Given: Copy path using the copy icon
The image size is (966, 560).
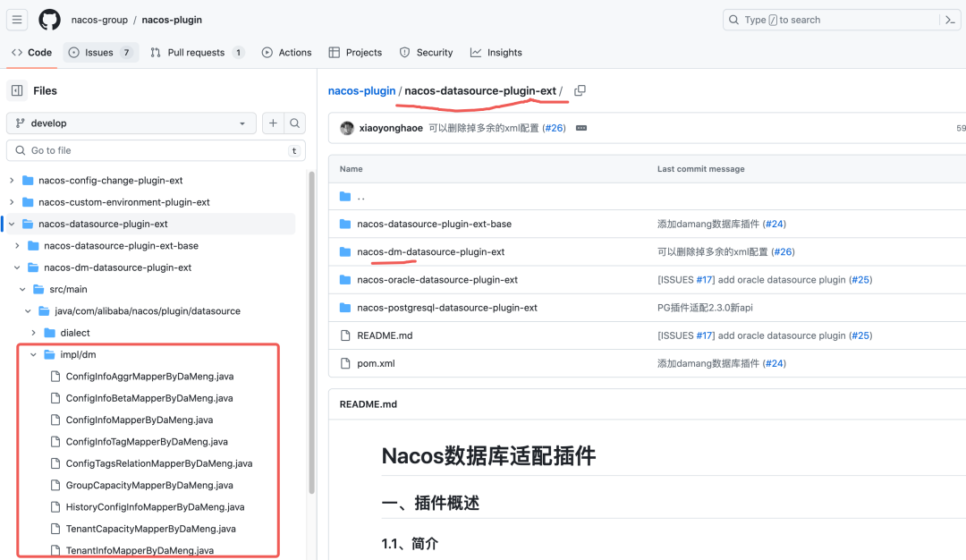Looking at the screenshot, I should [580, 90].
